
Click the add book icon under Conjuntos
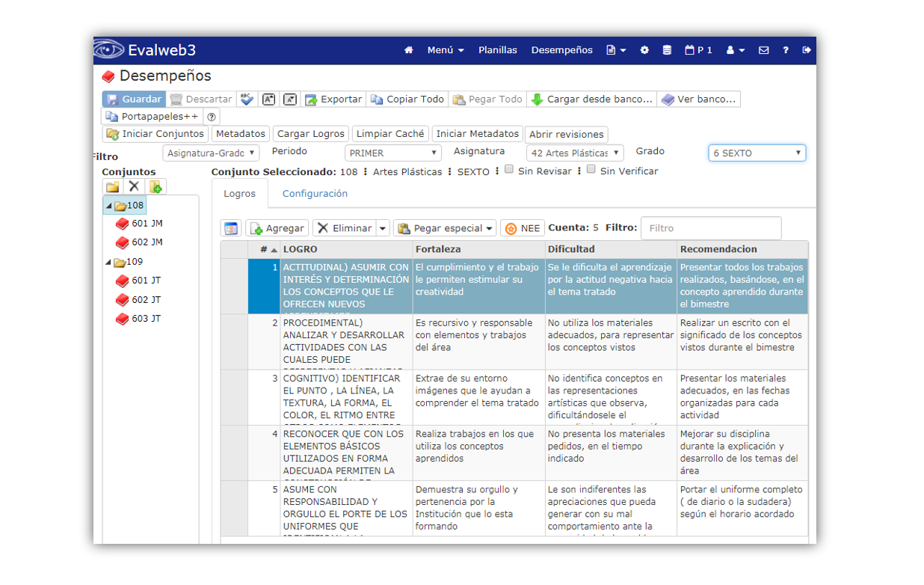coord(156,186)
